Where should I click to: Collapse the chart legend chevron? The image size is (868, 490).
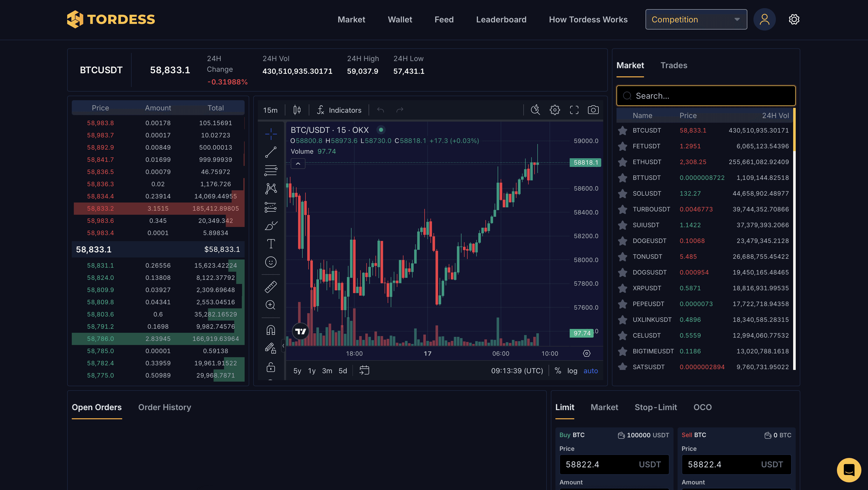[298, 164]
